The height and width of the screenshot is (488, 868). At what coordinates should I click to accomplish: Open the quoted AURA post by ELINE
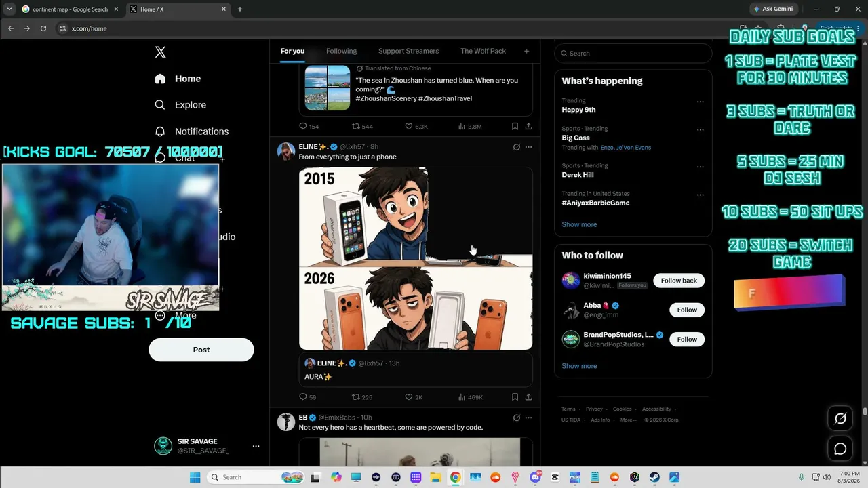(x=416, y=370)
